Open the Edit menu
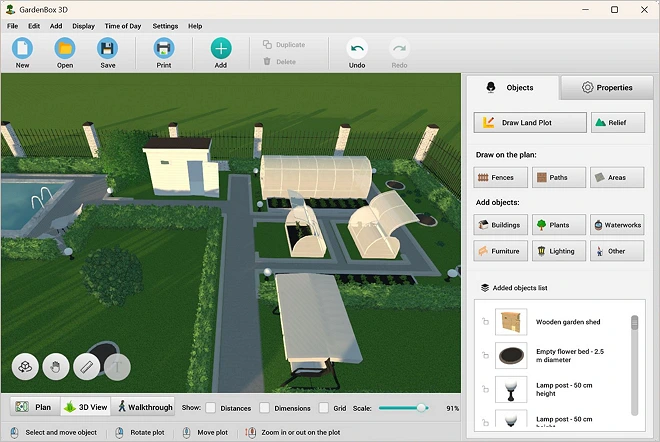Screen dimensions: 660x442 tap(34, 26)
